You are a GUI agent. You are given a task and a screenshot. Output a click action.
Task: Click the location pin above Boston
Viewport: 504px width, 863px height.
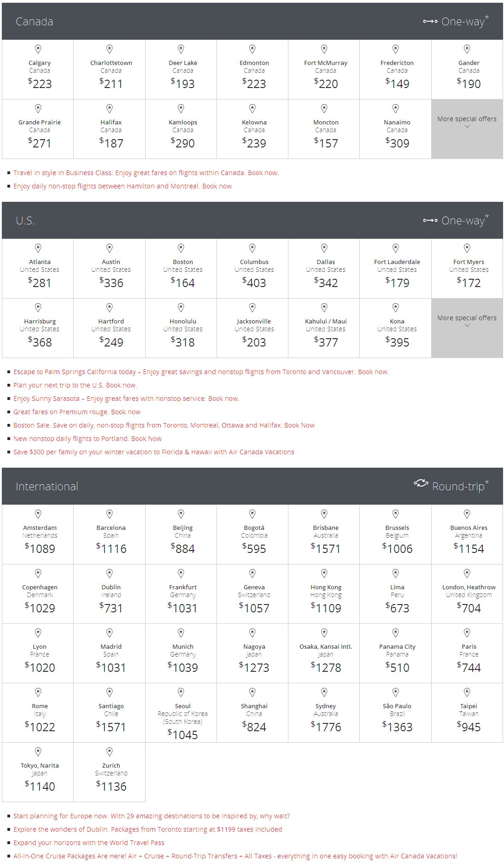point(181,248)
